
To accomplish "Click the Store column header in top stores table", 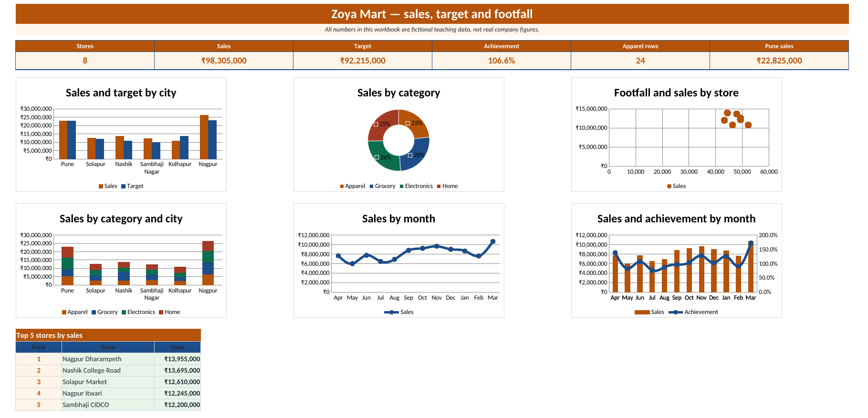I will [108, 347].
